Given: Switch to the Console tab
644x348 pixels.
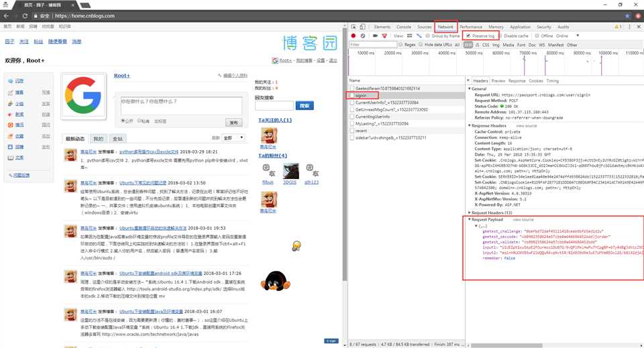Looking at the screenshot, I should 404,27.
